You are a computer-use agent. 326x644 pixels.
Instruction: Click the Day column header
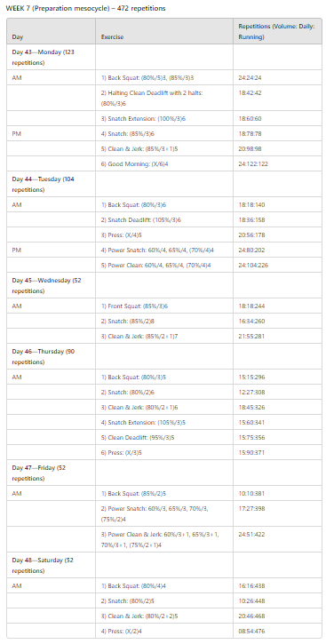[51, 31]
